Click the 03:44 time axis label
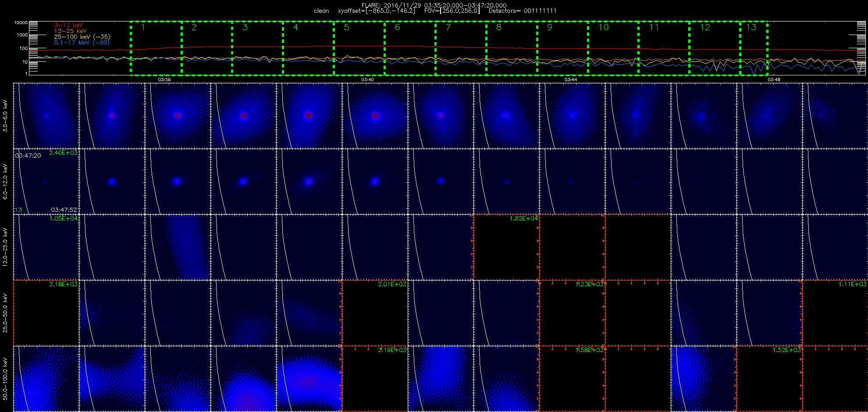Screen dimensions: 868x412 (570, 80)
